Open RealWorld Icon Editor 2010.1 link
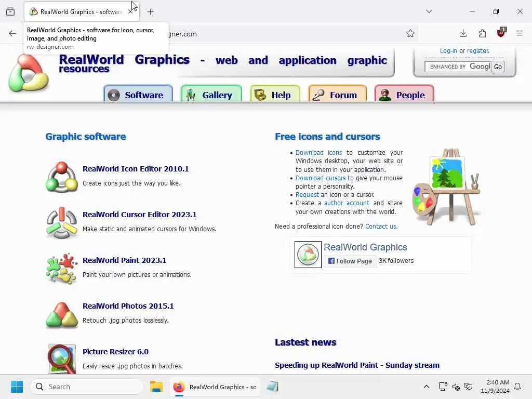The image size is (532, 399). point(136,169)
